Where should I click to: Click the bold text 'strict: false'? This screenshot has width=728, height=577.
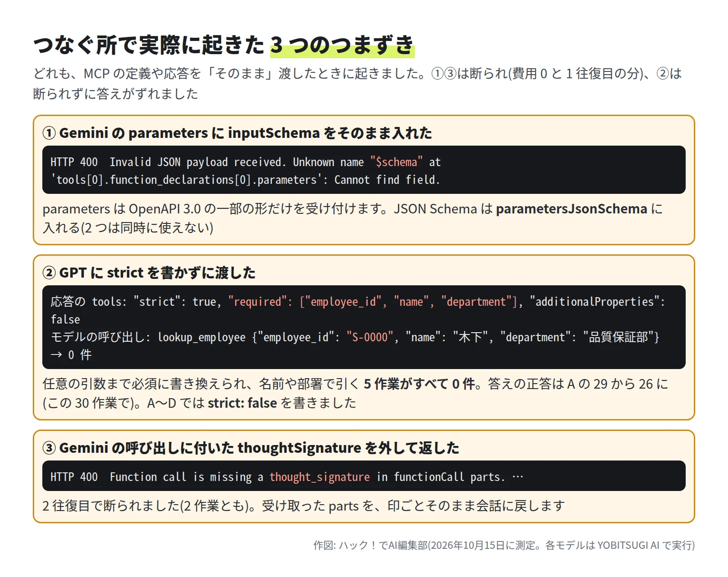point(243,403)
